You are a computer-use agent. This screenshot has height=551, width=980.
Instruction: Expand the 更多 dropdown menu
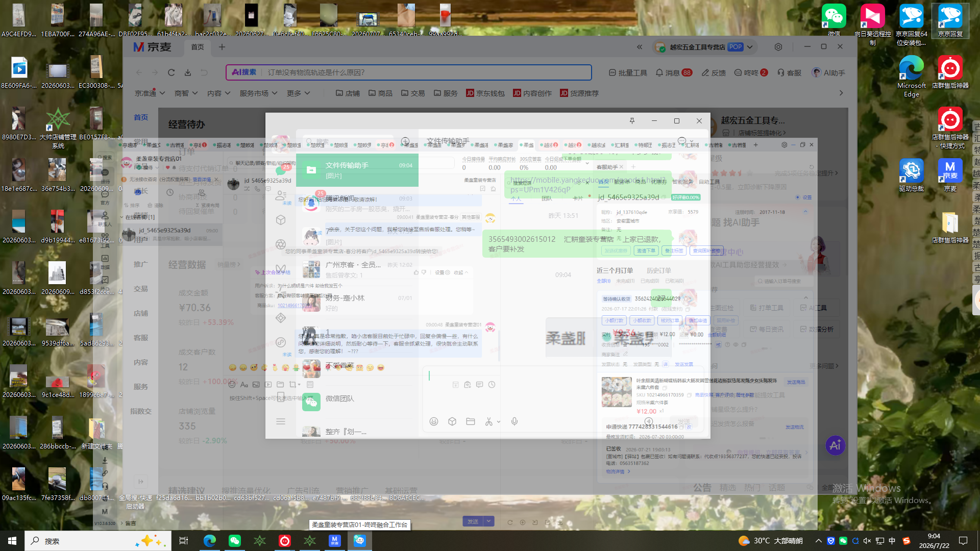(x=299, y=93)
